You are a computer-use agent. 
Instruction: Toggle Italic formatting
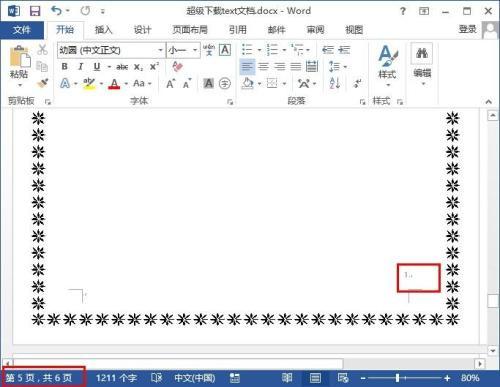(80, 67)
